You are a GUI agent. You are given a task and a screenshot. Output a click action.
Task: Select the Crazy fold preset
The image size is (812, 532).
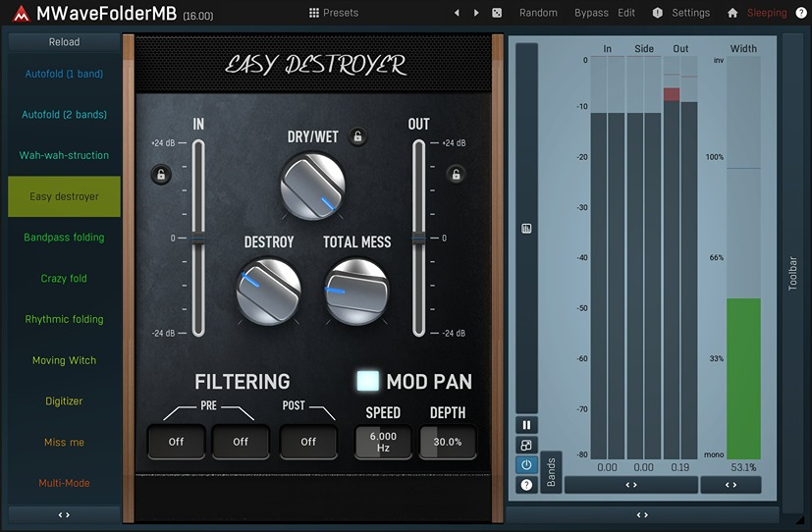(64, 279)
